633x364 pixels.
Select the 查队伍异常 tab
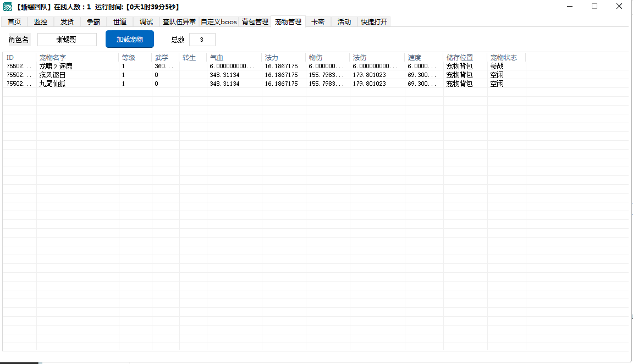pyautogui.click(x=179, y=22)
